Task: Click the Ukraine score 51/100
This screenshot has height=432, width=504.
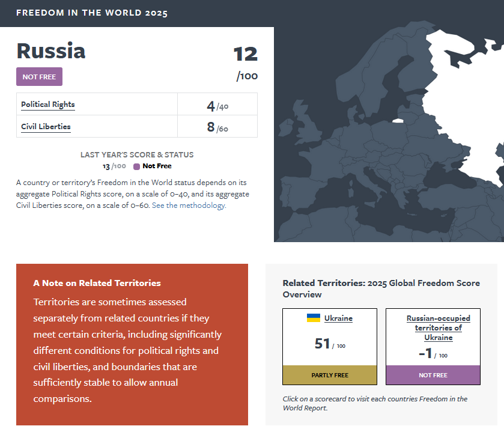Action: tap(330, 344)
